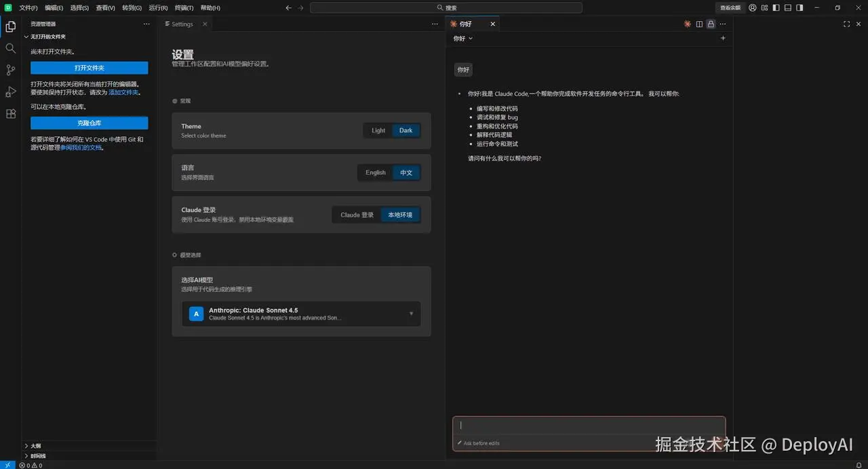868x469 pixels.
Task: Open the 帮助(H) menu
Action: pyautogui.click(x=210, y=7)
